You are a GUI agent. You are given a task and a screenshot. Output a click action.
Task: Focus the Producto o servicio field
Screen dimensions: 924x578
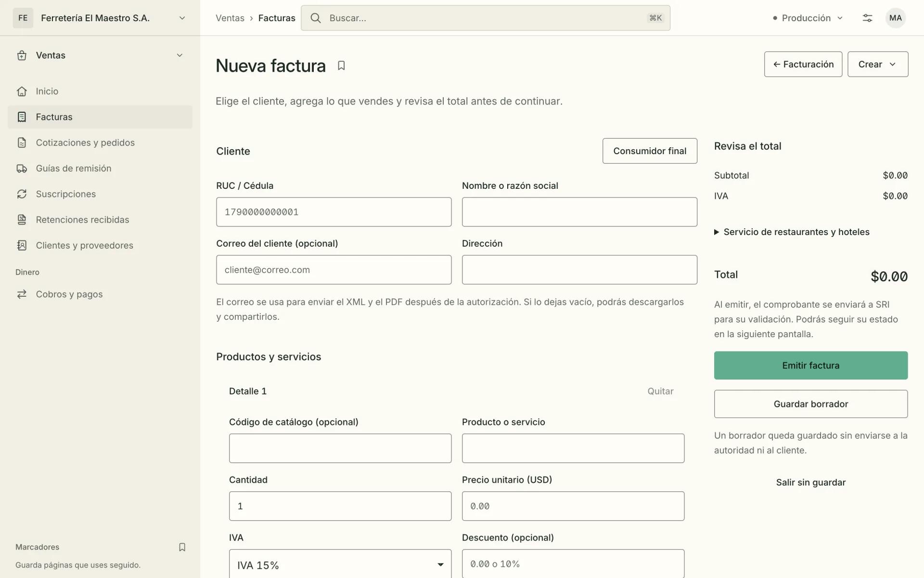(573, 448)
